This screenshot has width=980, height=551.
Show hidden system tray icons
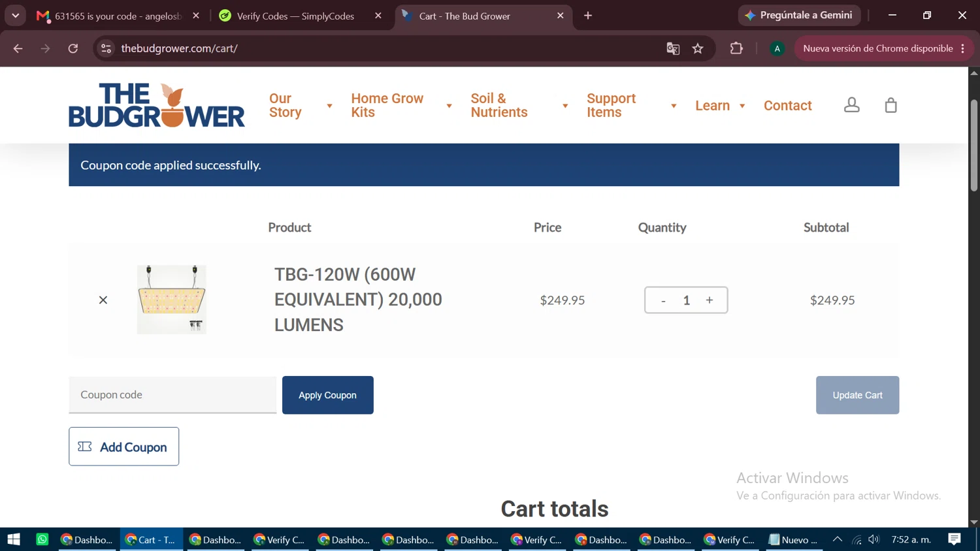(x=838, y=539)
